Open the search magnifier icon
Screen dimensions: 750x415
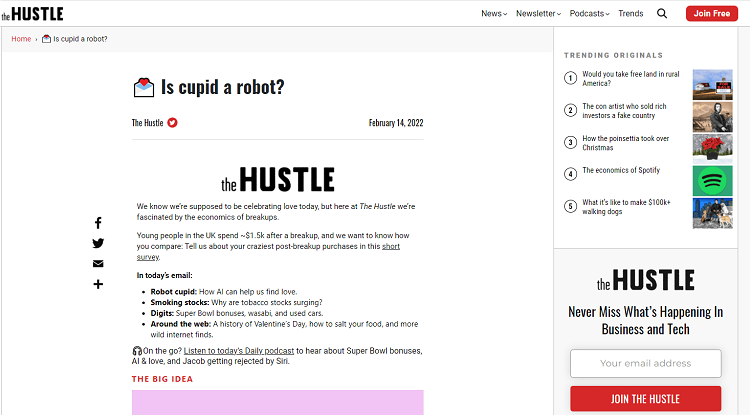click(662, 13)
